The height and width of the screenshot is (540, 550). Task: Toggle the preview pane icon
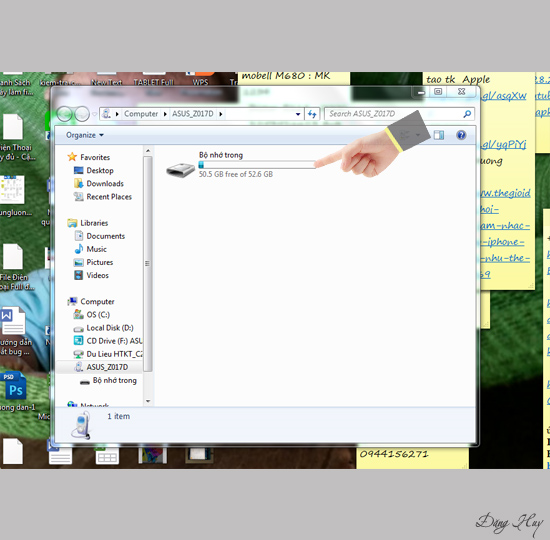(x=438, y=135)
